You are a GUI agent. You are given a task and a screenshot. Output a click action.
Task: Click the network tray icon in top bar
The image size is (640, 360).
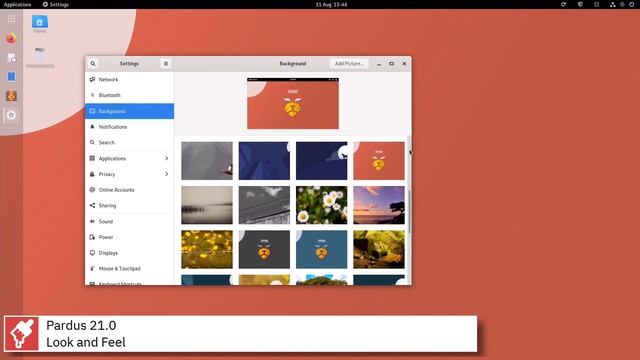tap(612, 4)
